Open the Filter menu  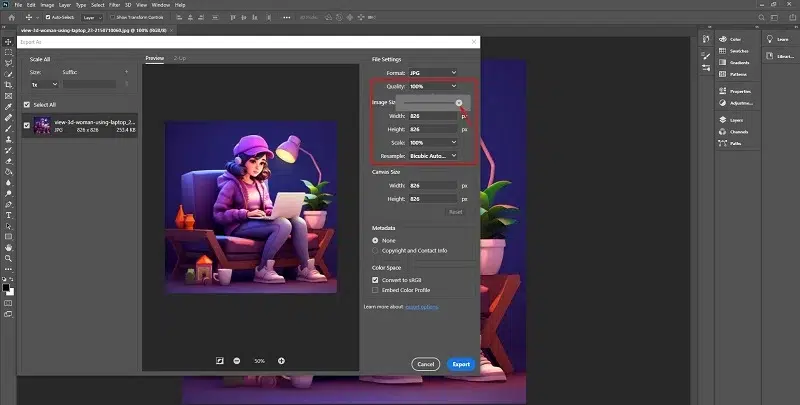pos(114,5)
